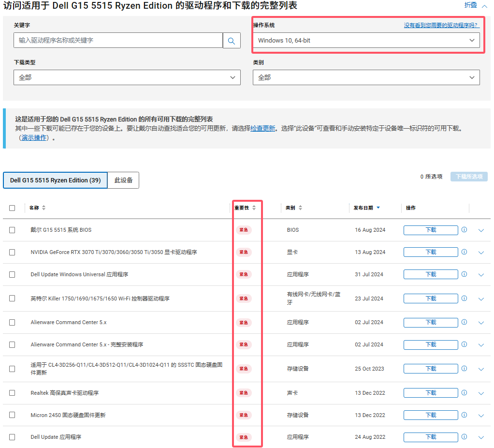Select the checkbox on the NVIDIA driver row
The width and height of the screenshot is (494, 448).
coord(12,252)
